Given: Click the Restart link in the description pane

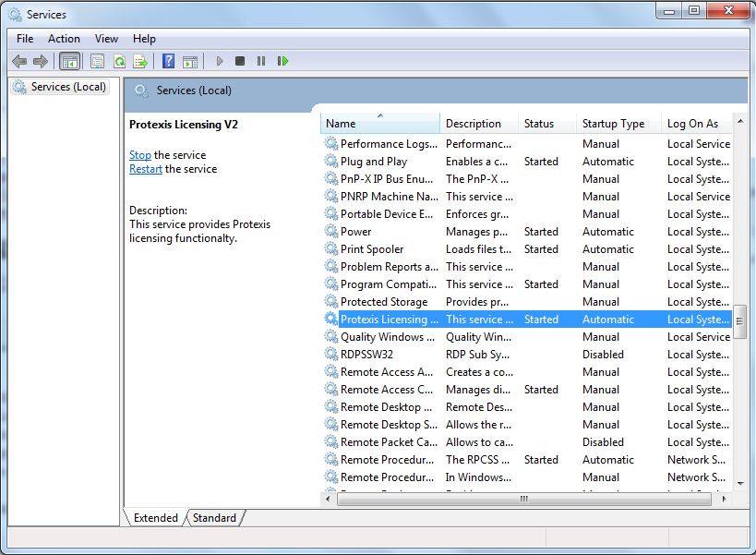Looking at the screenshot, I should [144, 168].
